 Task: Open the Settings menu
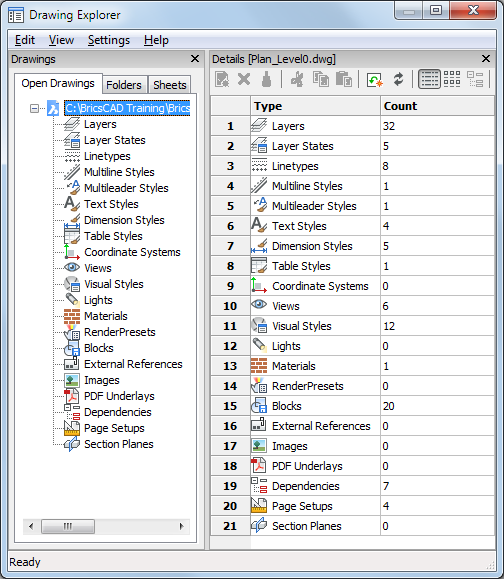pyautogui.click(x=109, y=40)
